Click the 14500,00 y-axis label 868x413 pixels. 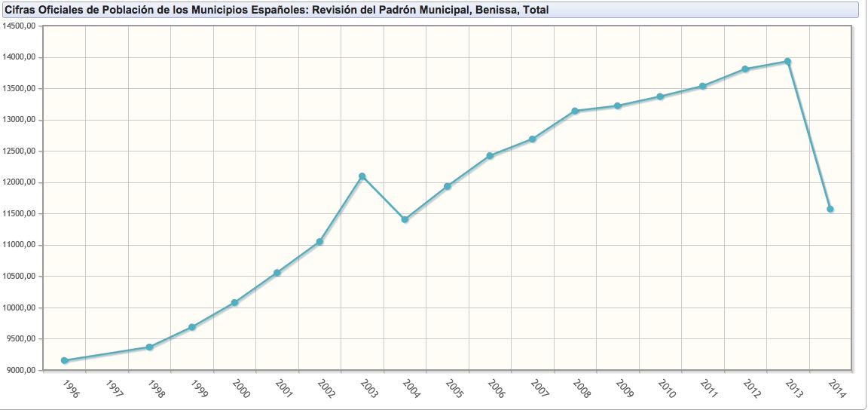click(20, 26)
